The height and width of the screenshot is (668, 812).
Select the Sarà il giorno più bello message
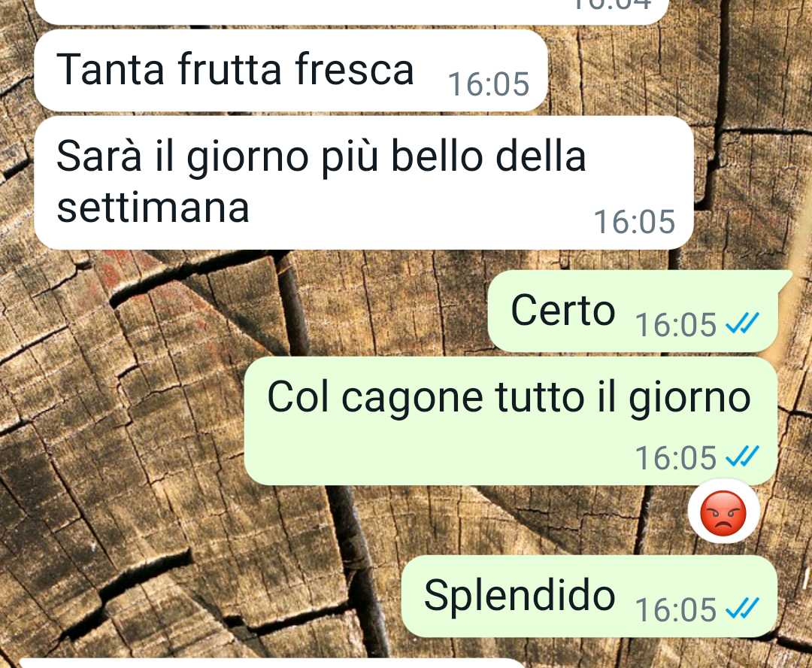coord(364,182)
